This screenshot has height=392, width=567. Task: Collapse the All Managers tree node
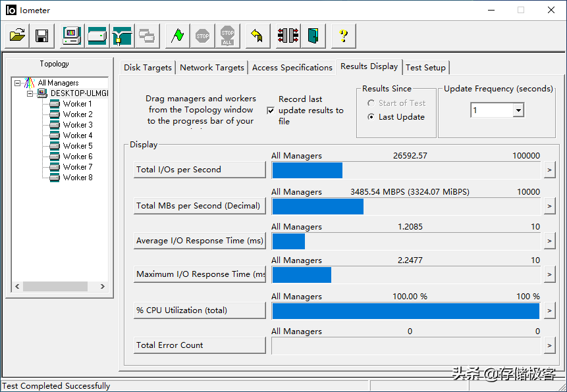tap(16, 83)
